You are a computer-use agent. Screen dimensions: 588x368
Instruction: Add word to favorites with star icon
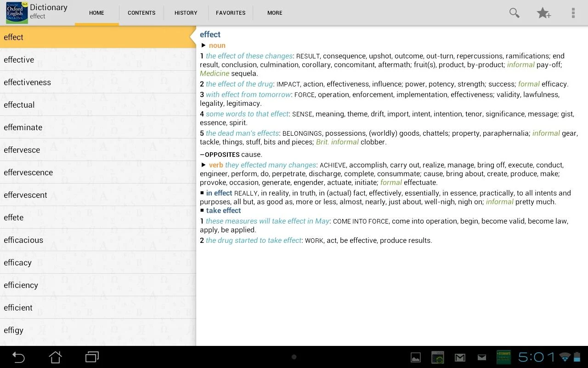(543, 13)
